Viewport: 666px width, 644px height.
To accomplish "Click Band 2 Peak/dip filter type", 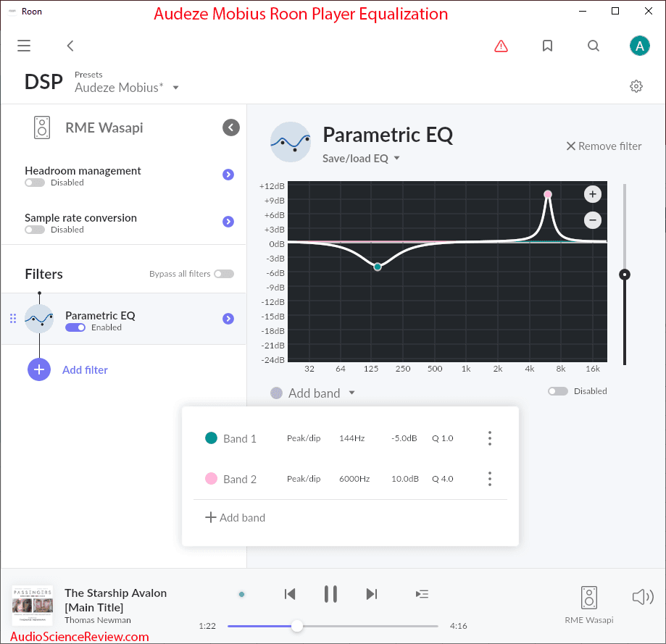I will click(304, 479).
